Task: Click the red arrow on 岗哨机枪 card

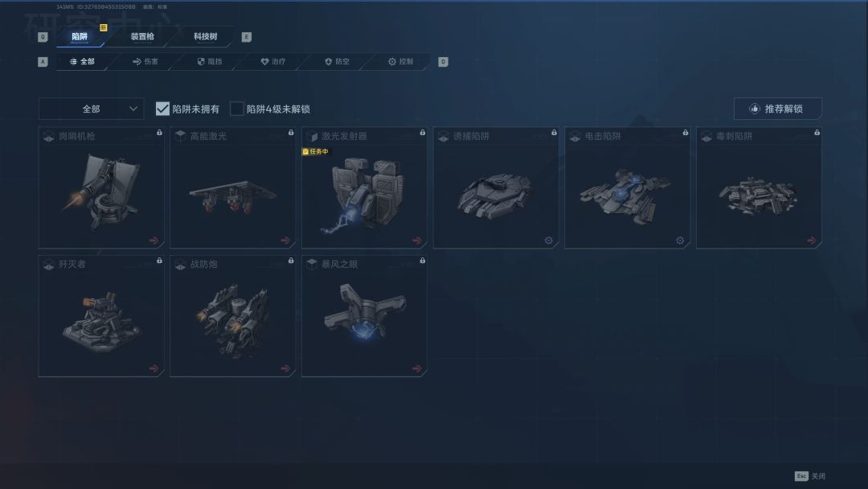Action: (x=154, y=240)
